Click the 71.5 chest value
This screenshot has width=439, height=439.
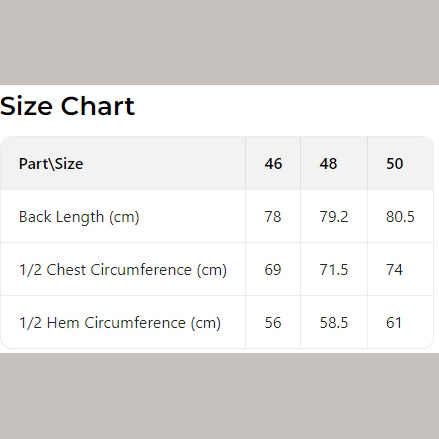click(334, 270)
